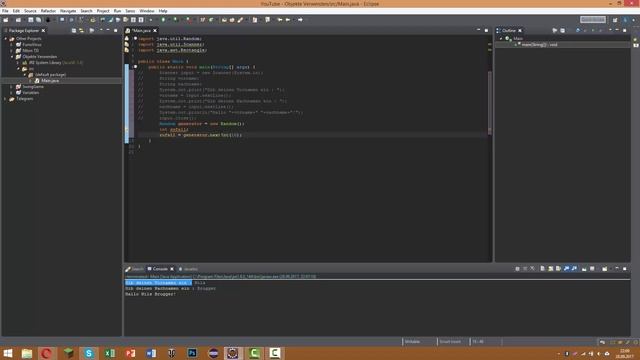Open the Run menu
Image resolution: width=640 pixels, height=360 pixels.
(x=117, y=11)
